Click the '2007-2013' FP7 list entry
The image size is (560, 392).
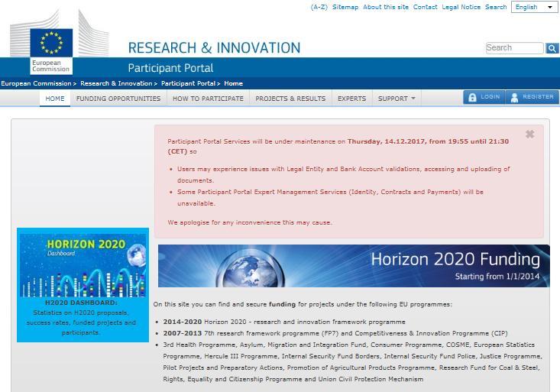click(335, 333)
